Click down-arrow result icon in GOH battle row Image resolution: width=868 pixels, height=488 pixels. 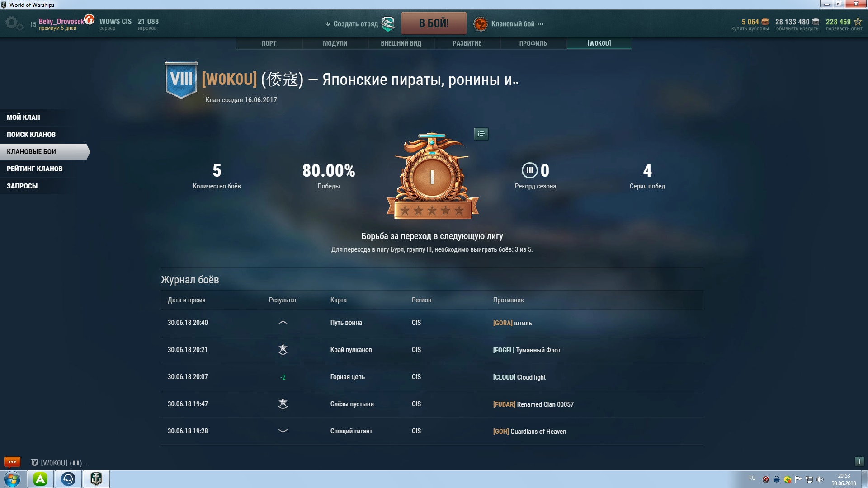(x=283, y=431)
